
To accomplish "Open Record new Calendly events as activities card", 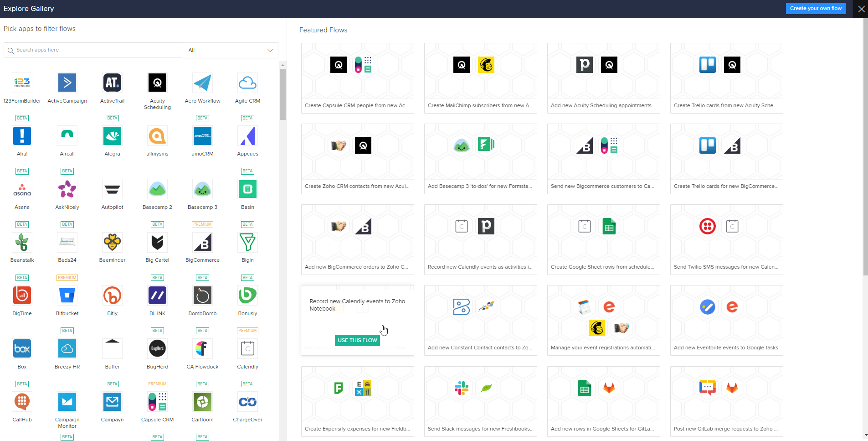I will [481, 239].
